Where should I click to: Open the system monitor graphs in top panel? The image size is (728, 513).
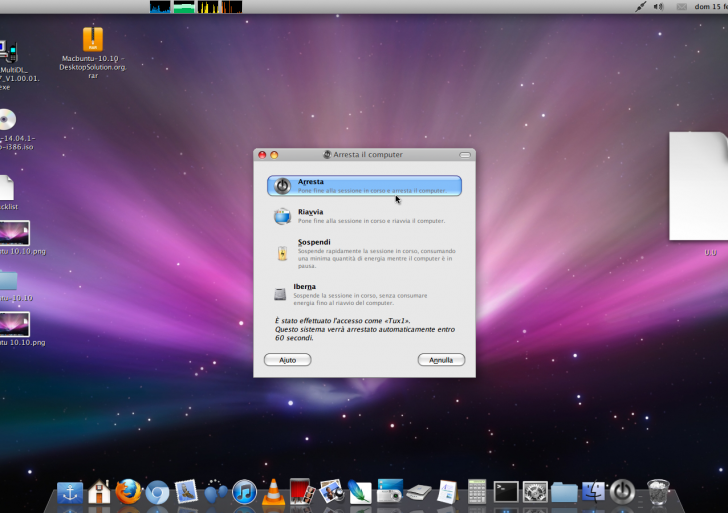pyautogui.click(x=196, y=7)
